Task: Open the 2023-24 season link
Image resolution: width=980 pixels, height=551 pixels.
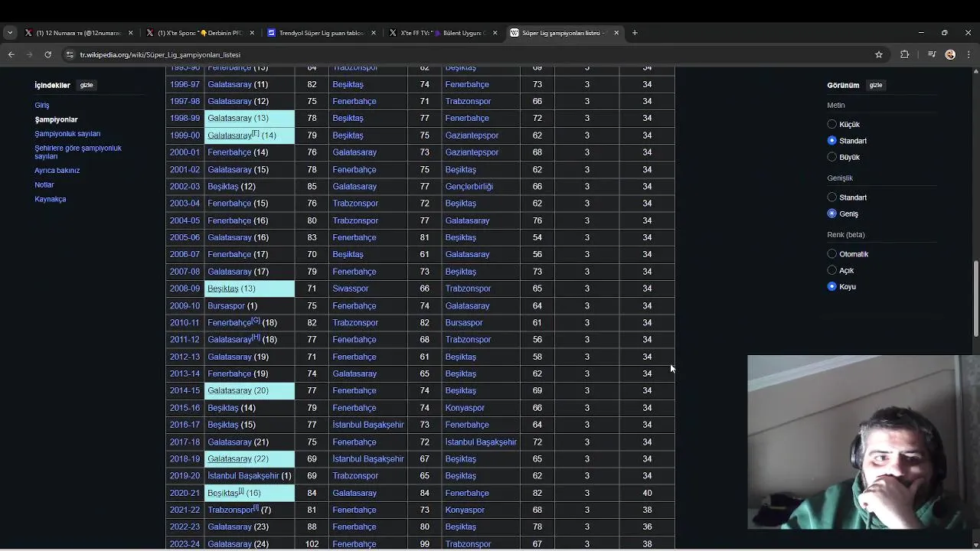Action: pyautogui.click(x=185, y=544)
